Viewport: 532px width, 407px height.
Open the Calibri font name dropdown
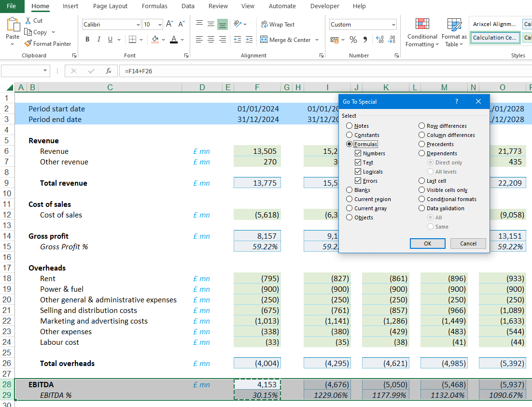coord(138,25)
